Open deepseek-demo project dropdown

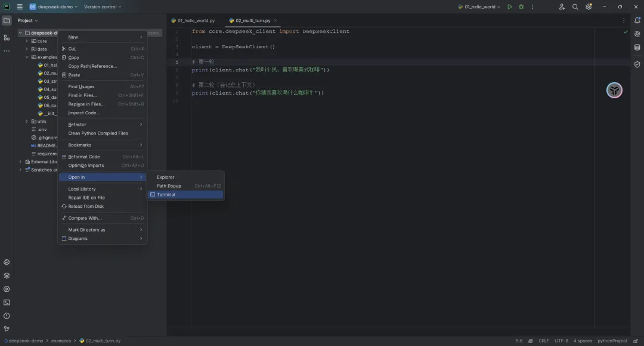tap(54, 7)
